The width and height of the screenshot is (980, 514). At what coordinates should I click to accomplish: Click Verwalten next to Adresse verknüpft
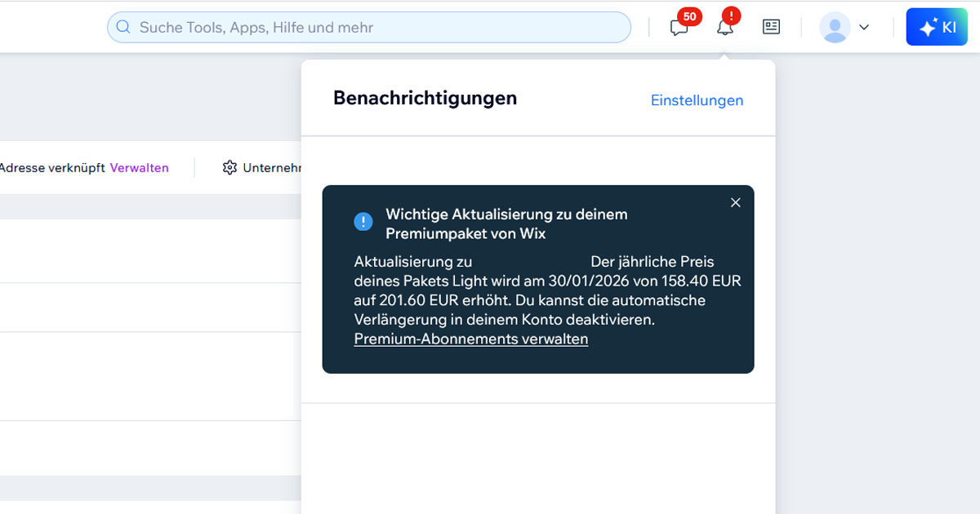(139, 167)
